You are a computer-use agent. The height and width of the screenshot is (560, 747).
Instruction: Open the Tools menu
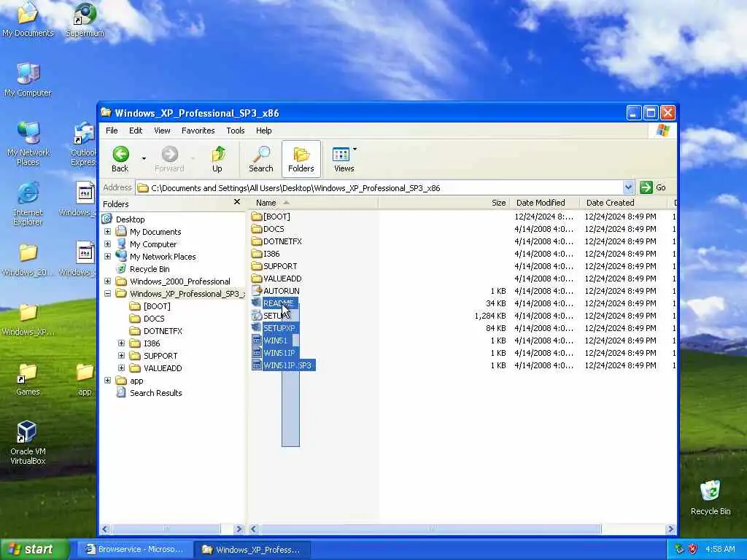click(236, 131)
